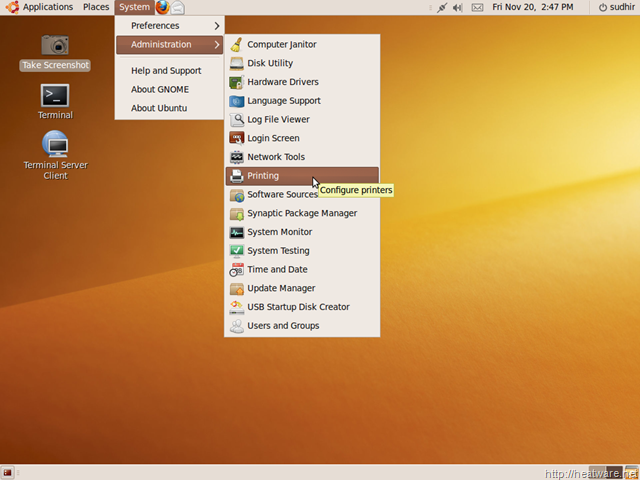Open Synaptic Package Manager

coord(301,213)
